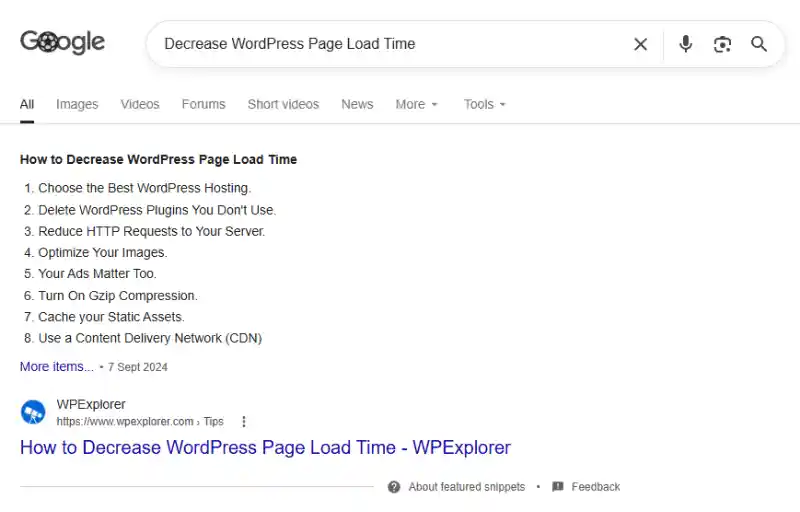This screenshot has width=800, height=512.
Task: Open WPExplorer result three-dot menu
Action: 244,422
